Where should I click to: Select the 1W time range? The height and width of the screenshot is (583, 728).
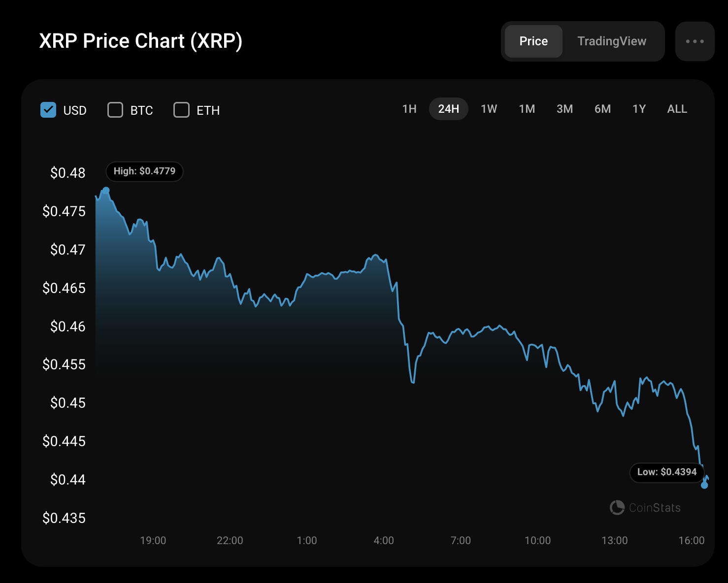(x=489, y=109)
